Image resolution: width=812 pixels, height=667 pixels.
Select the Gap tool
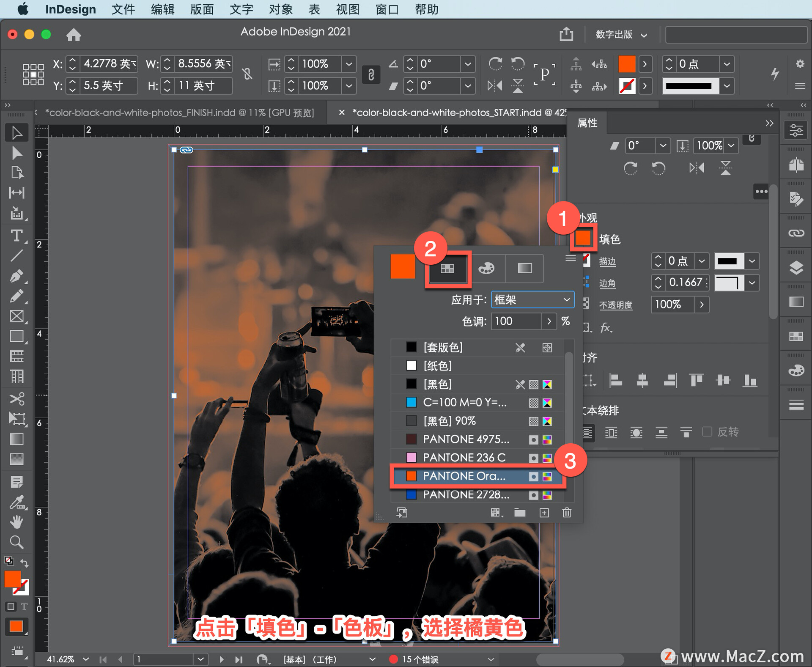[x=16, y=193]
